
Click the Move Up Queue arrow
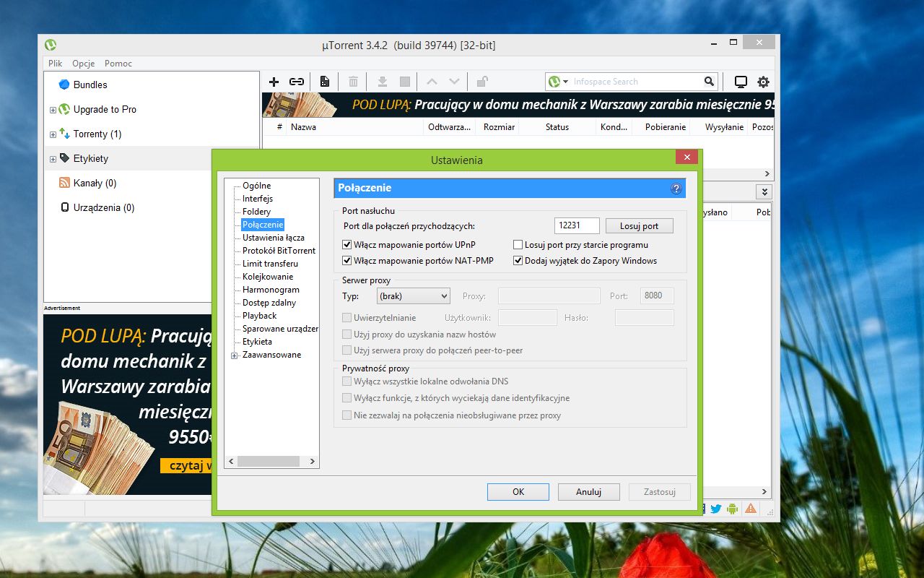432,82
